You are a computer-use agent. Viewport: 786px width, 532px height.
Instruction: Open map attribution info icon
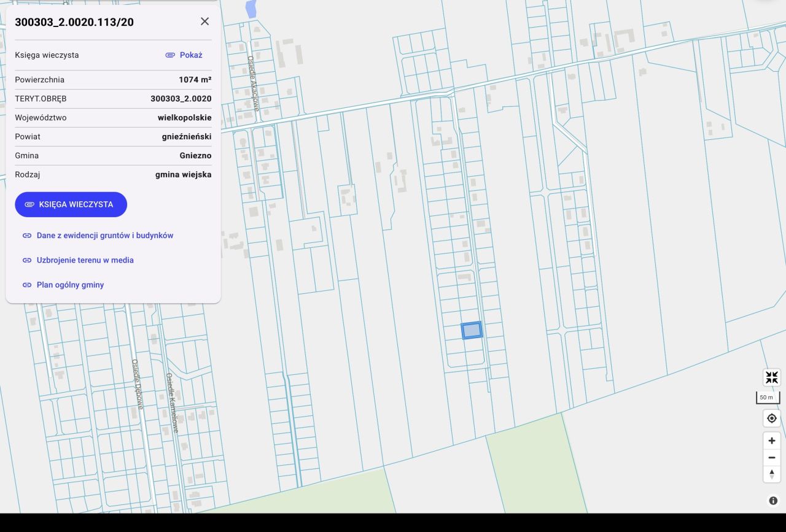[x=773, y=501]
